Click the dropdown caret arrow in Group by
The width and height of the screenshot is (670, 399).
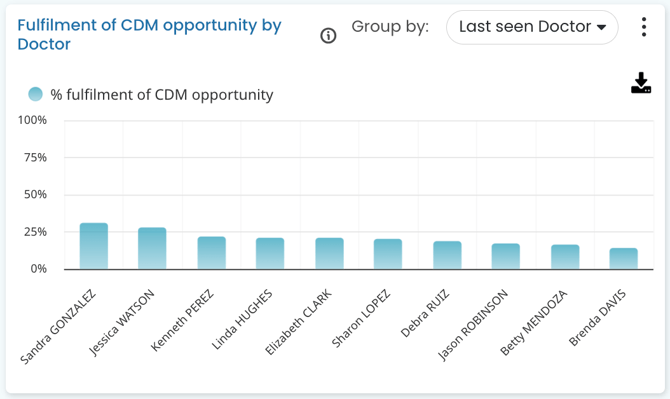point(602,27)
